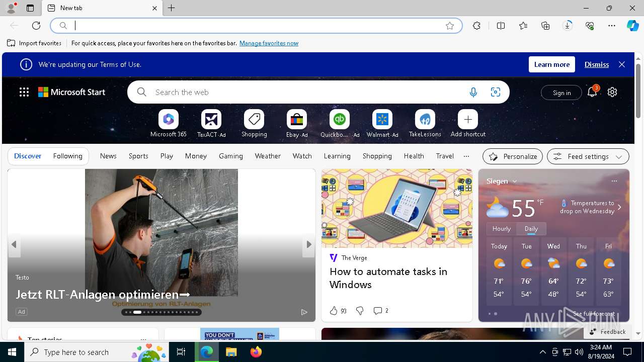Expand Feed settings dropdown
The height and width of the screenshot is (362, 644).
coord(588,156)
